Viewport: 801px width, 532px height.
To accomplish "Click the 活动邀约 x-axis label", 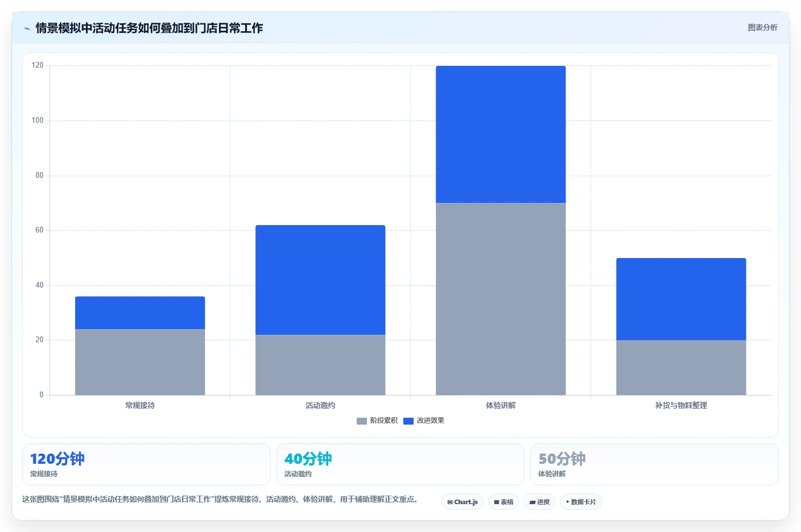I will point(320,405).
